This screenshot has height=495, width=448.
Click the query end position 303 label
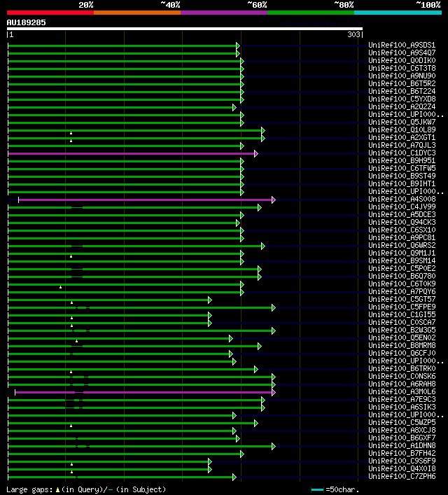pyautogui.click(x=353, y=34)
